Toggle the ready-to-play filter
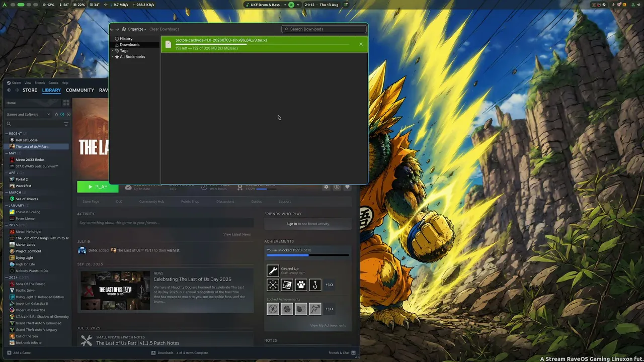The height and width of the screenshot is (362, 644). coord(68,115)
